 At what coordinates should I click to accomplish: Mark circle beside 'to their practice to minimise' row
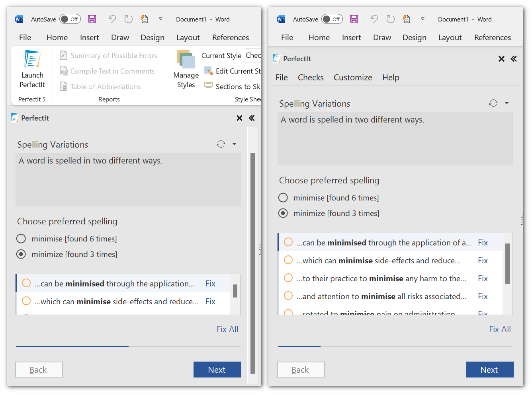click(x=288, y=278)
